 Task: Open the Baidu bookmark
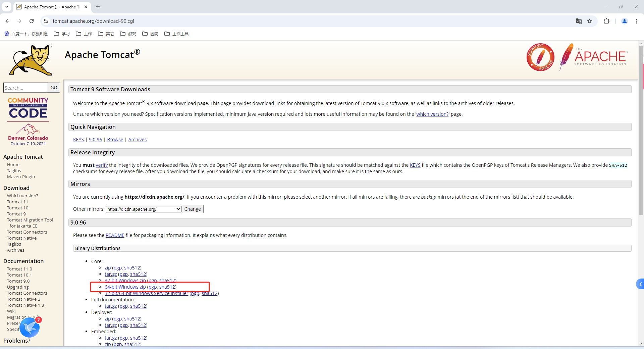click(x=26, y=34)
